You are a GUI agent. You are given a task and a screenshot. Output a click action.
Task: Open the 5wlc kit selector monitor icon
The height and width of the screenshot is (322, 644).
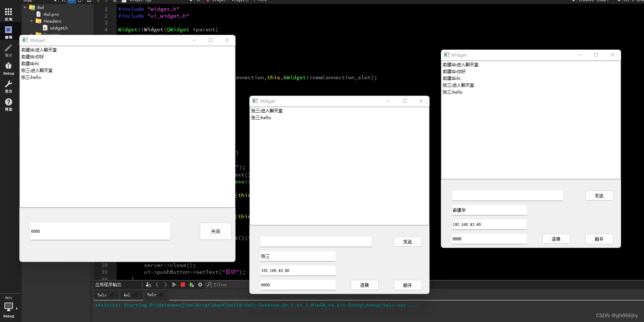point(9,307)
